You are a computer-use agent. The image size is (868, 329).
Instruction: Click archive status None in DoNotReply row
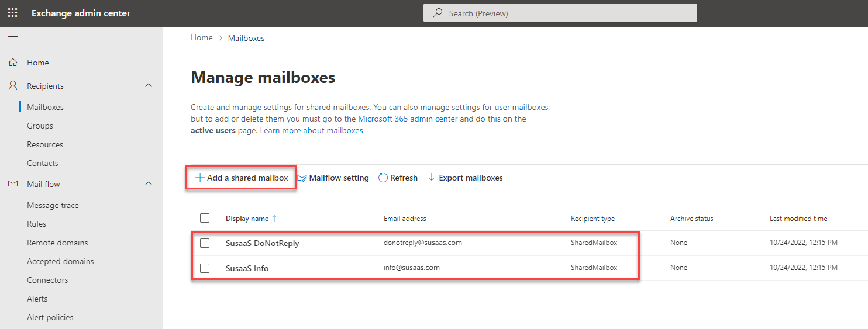(679, 243)
